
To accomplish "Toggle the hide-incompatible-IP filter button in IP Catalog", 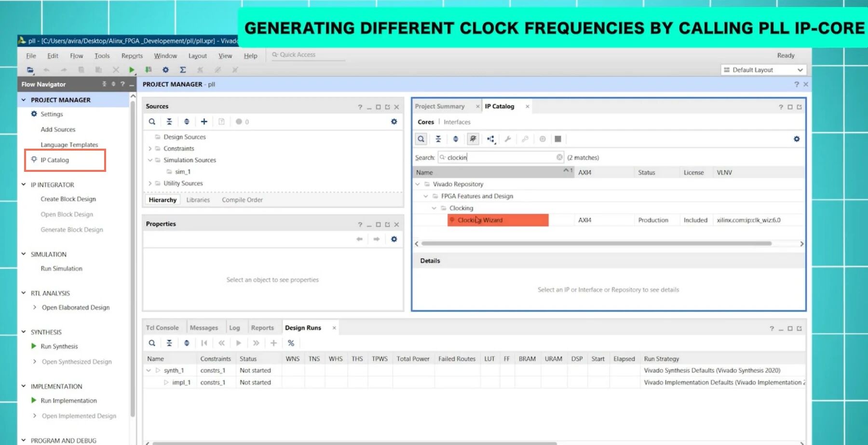I will pyautogui.click(x=473, y=139).
